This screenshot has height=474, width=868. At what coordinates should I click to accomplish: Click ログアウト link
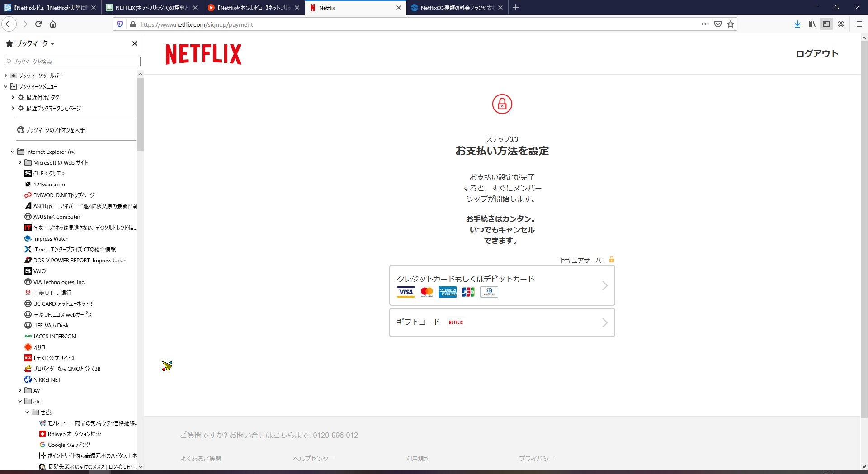point(817,53)
